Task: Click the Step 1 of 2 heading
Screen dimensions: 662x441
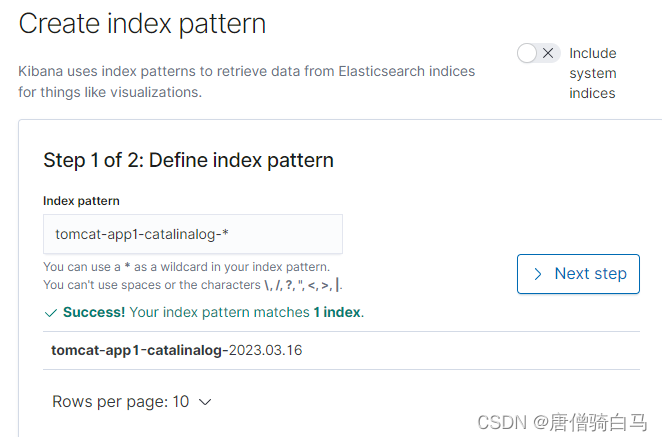Action: pos(188,160)
